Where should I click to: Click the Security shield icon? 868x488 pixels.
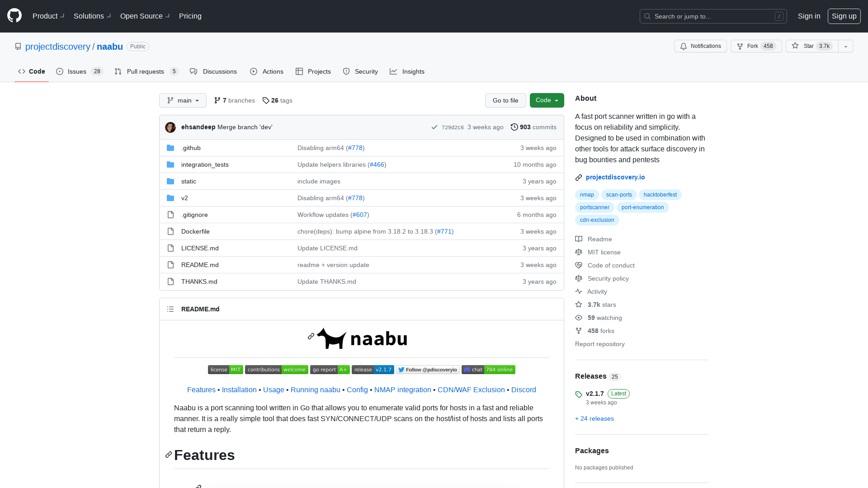click(x=346, y=71)
